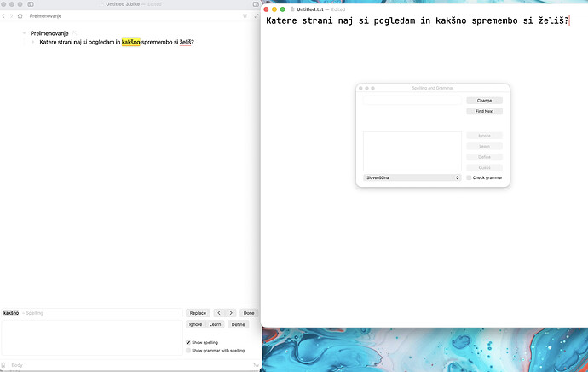Image resolution: width=588 pixels, height=372 pixels.
Task: Click Ignore in the Bike spelling panel
Action: (x=195, y=324)
